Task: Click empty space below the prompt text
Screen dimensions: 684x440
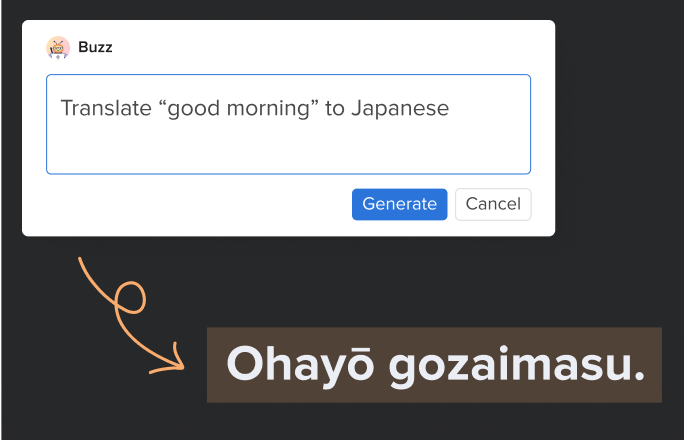Action: tap(288, 148)
